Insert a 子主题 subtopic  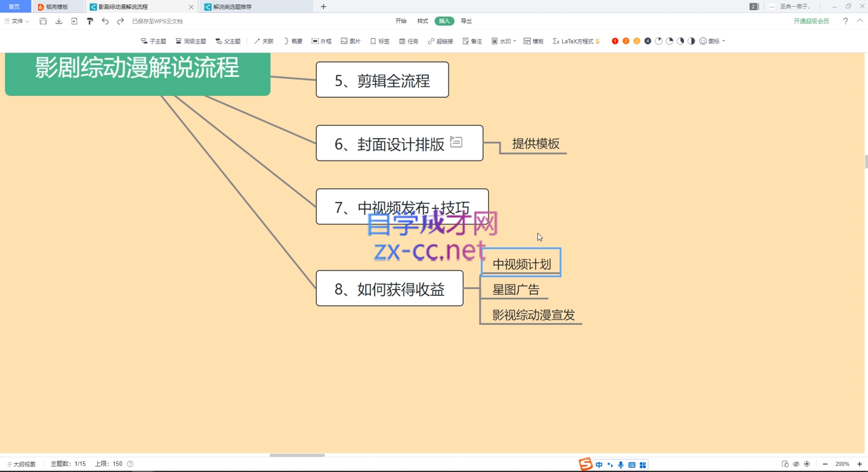point(154,41)
